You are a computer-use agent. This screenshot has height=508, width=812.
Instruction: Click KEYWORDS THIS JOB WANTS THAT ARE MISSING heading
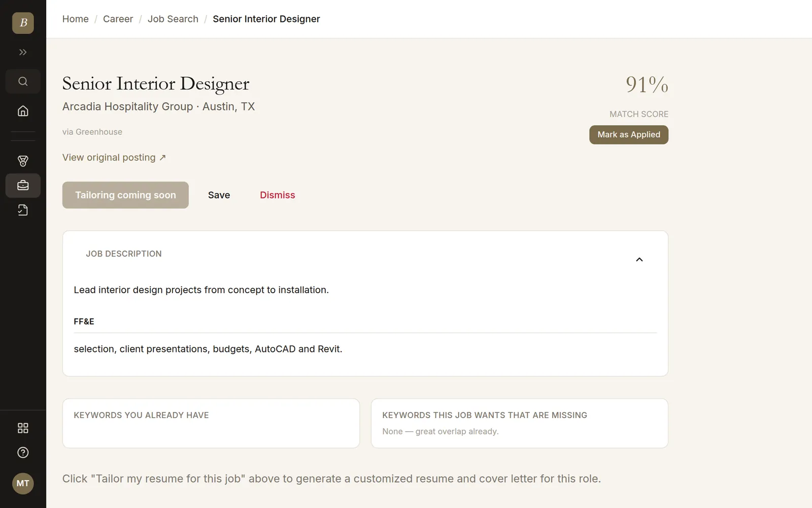click(x=485, y=415)
